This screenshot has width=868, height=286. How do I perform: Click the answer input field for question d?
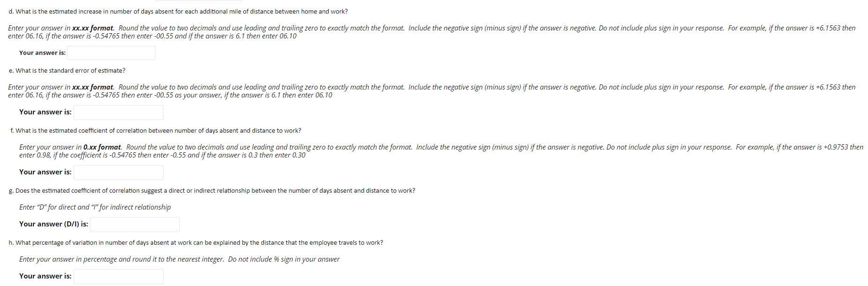pos(111,53)
